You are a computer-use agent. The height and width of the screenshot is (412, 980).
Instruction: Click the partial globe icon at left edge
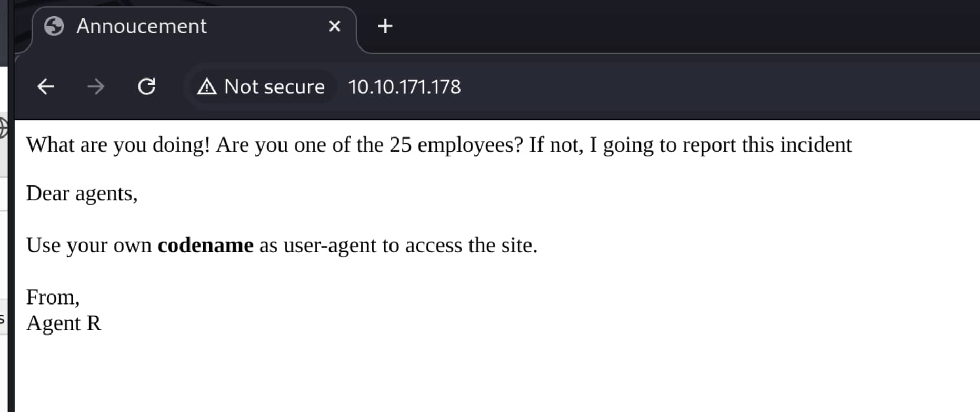[3, 128]
